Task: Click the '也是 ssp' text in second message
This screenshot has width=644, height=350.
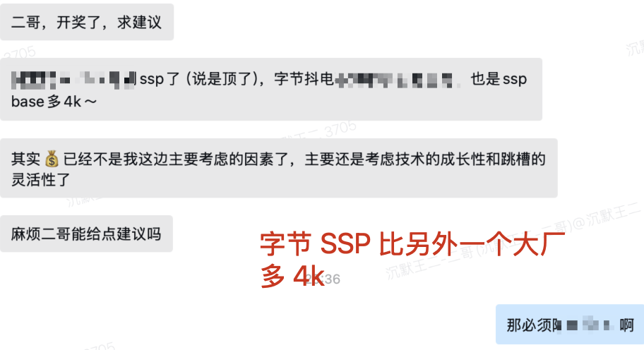Action: pyautogui.click(x=499, y=79)
